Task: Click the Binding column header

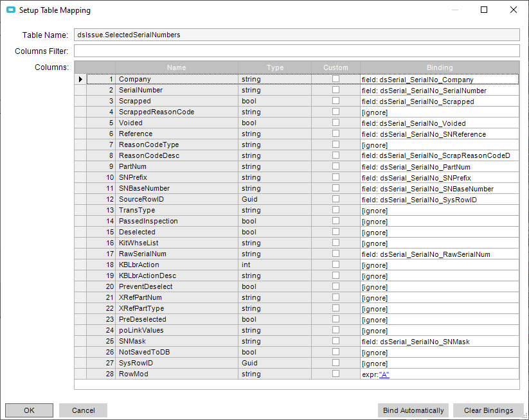Action: point(440,67)
